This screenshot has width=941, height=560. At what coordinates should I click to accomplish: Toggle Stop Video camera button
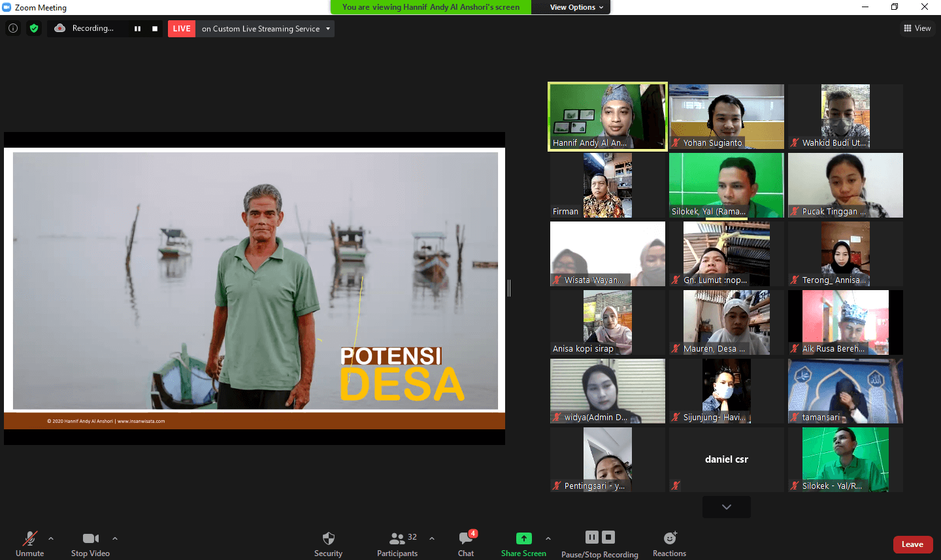pos(90,543)
